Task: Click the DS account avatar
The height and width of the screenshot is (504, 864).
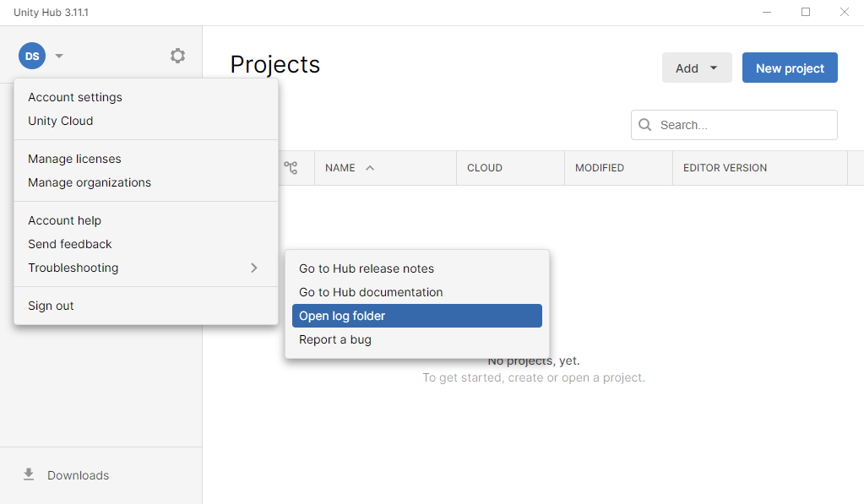Action: [x=31, y=55]
